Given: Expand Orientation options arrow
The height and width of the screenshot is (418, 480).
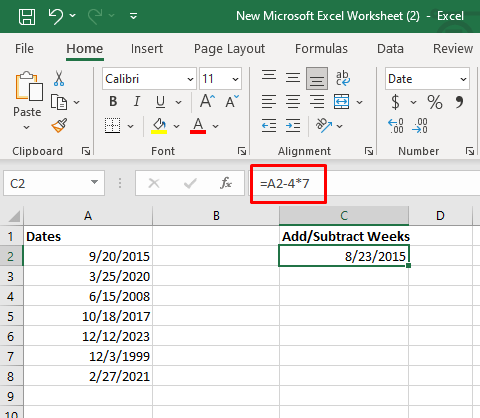Looking at the screenshot, I should point(340,126).
